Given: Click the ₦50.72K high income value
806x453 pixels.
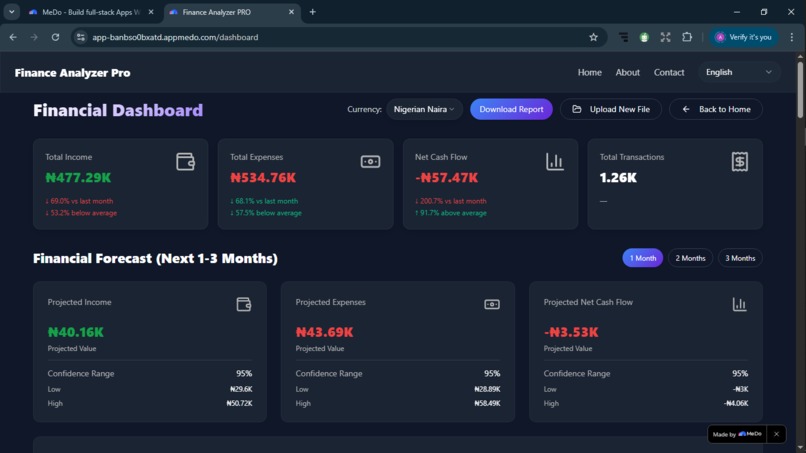Looking at the screenshot, I should (x=240, y=403).
